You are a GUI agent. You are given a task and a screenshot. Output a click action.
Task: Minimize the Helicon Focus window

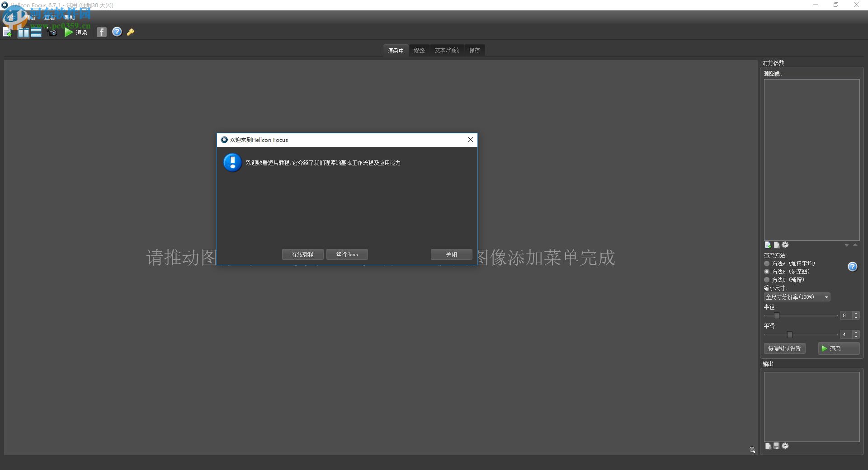(816, 5)
